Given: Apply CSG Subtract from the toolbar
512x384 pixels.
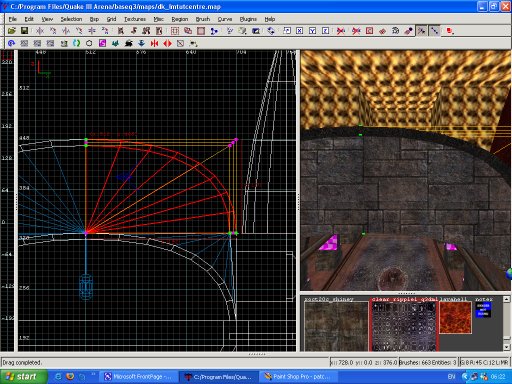Looking at the screenshot, I should tap(175, 31).
